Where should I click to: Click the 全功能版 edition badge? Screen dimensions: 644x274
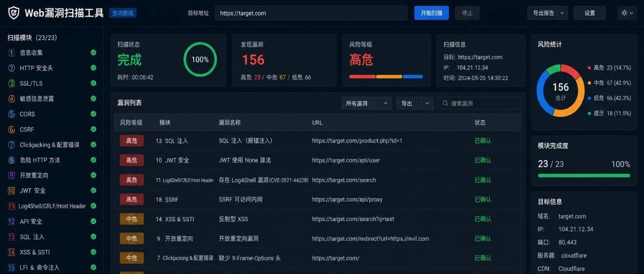click(123, 13)
